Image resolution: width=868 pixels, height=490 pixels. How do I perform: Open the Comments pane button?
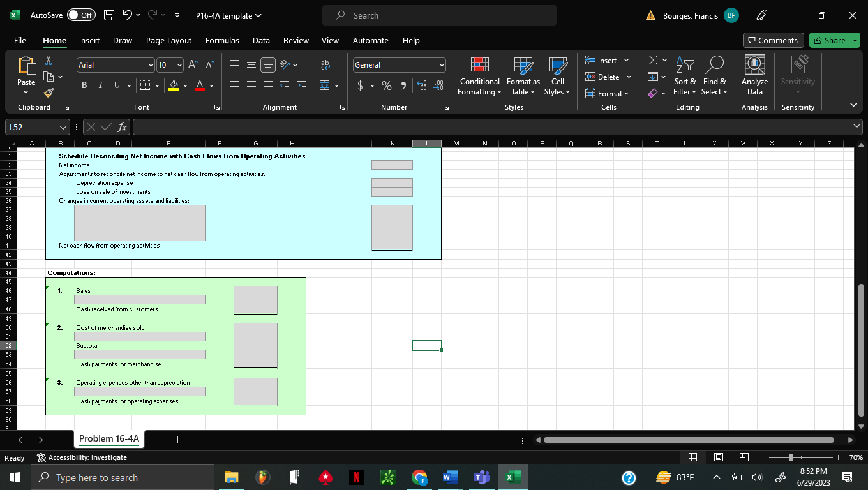pyautogui.click(x=772, y=40)
